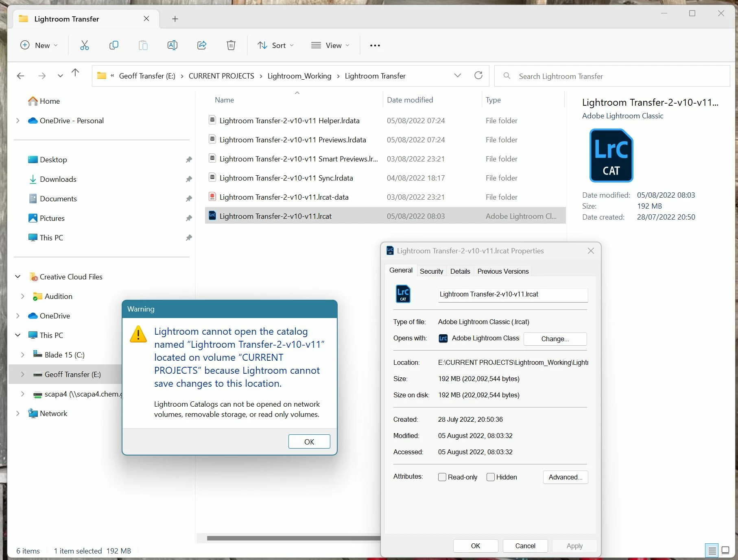Open Advanced... attributes button

566,477
